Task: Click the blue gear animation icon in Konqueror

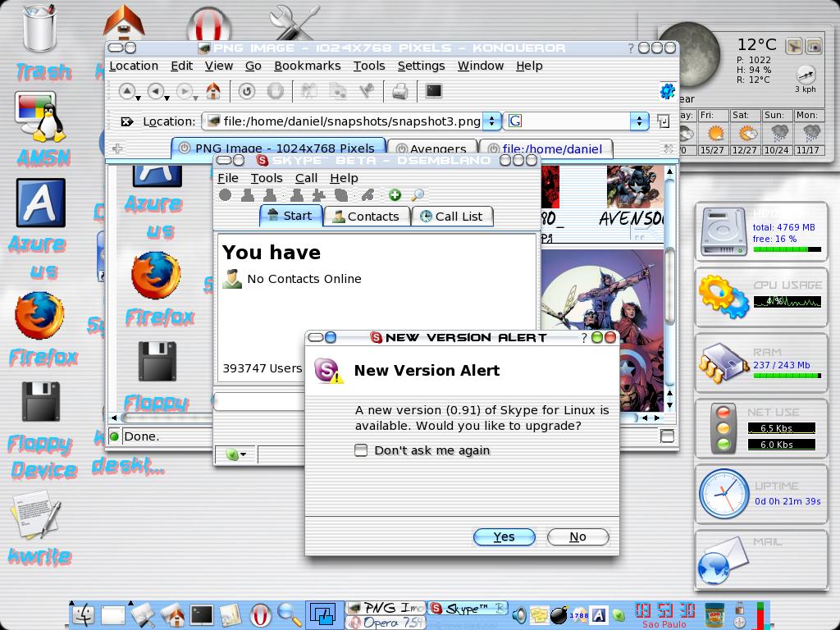Action: pyautogui.click(x=667, y=92)
